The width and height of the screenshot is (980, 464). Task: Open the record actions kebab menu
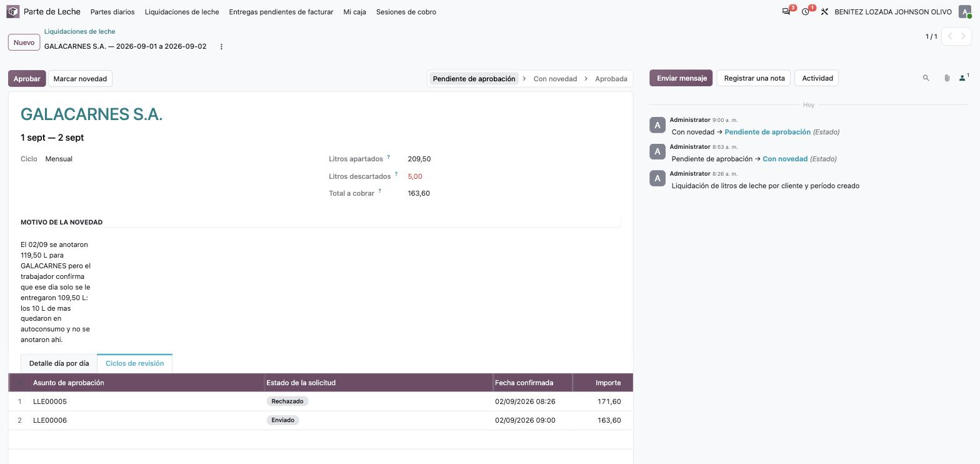221,47
